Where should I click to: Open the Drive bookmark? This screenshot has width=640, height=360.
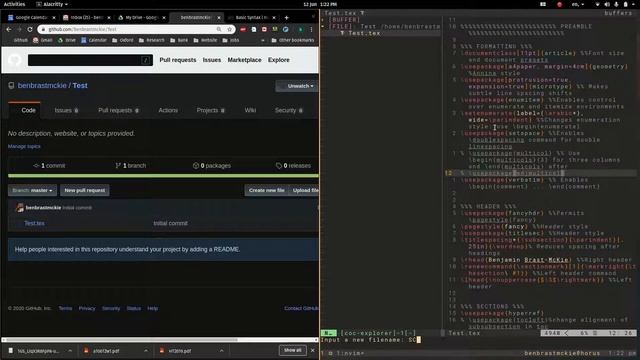pyautogui.click(x=67, y=40)
